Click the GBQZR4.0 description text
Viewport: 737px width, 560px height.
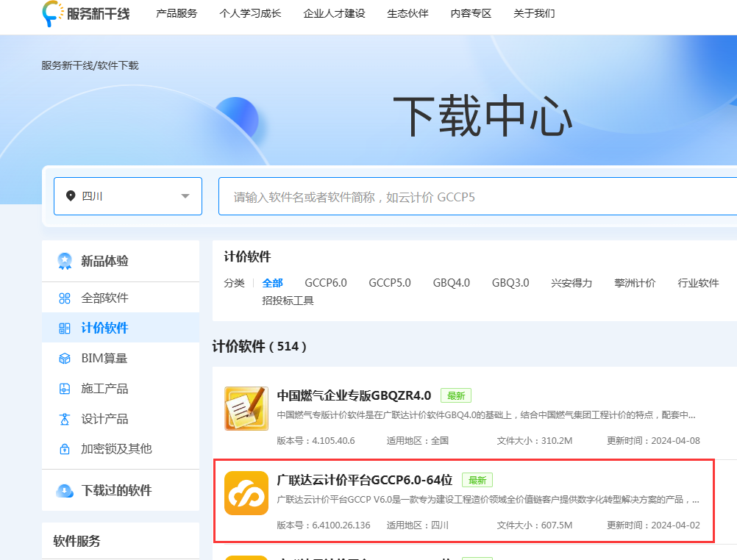[x=486, y=414]
